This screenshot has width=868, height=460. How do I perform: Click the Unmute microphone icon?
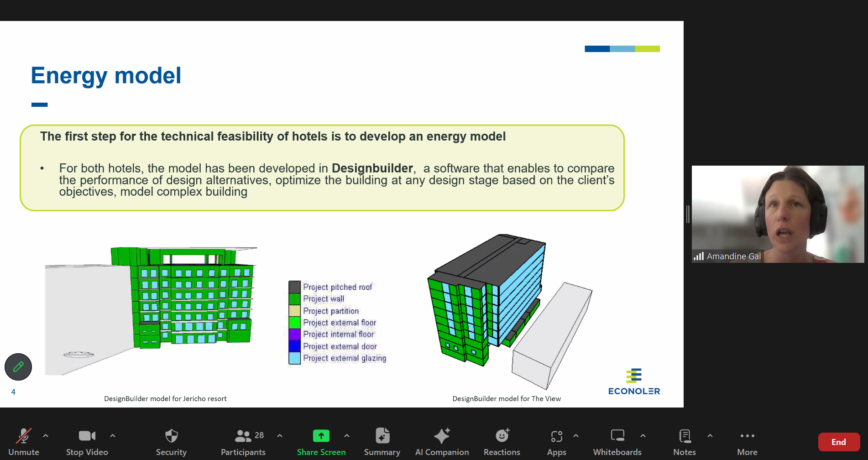click(23, 436)
